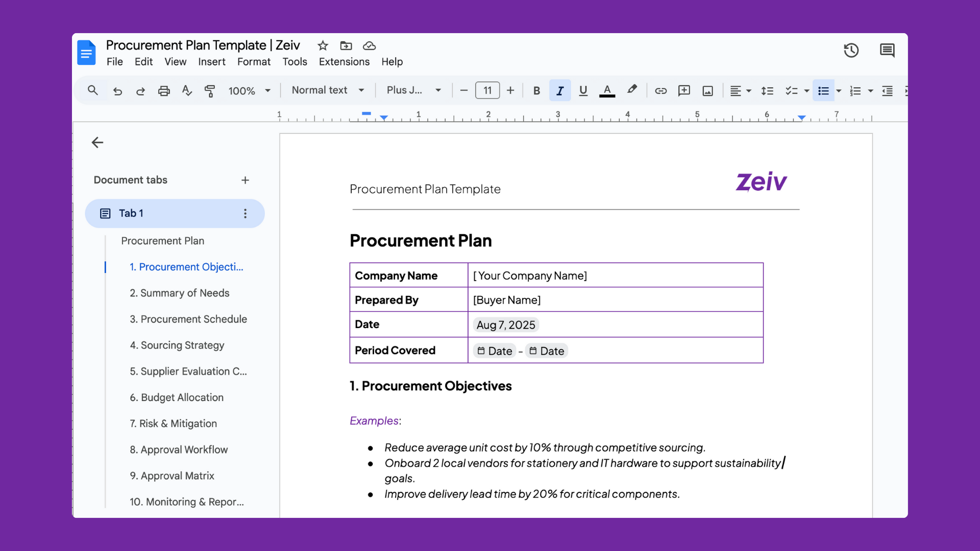
Task: Open all comments panel
Action: pyautogui.click(x=887, y=51)
